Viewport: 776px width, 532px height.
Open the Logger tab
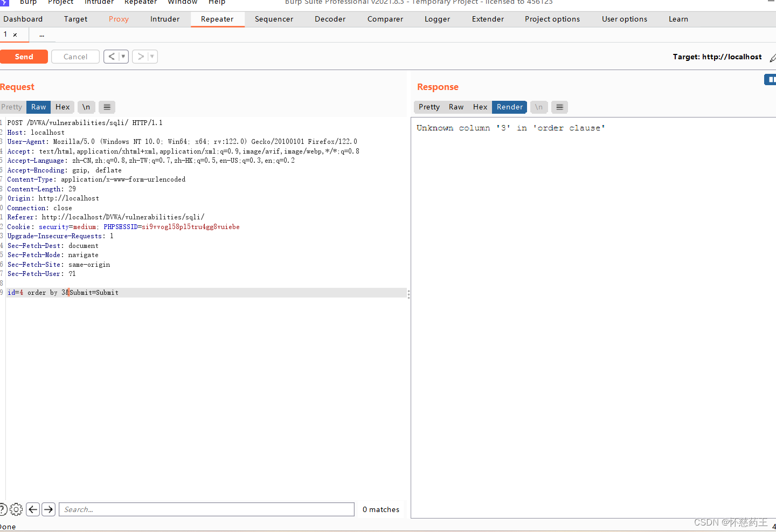click(x=437, y=19)
